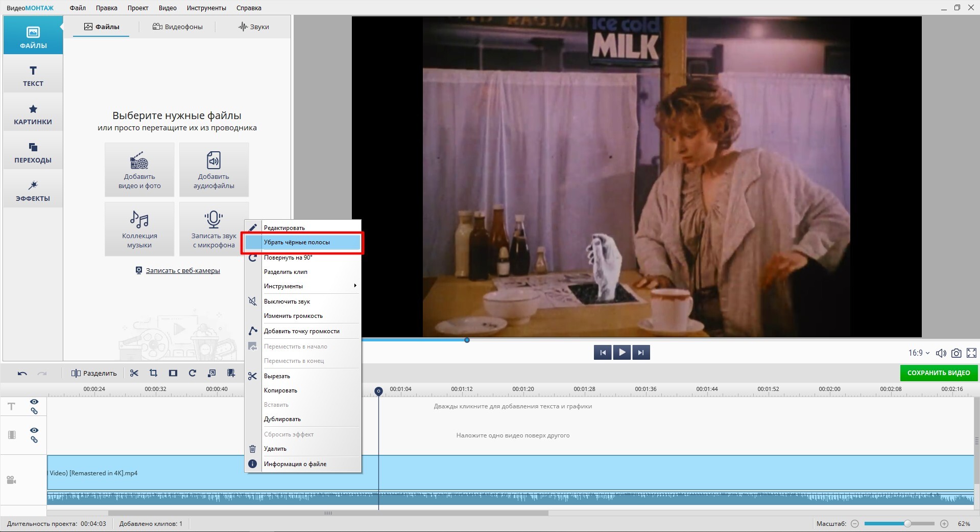Viewport: 980px width, 532px height.
Task: Click the Записать с веб-камеры link
Action: coord(182,271)
